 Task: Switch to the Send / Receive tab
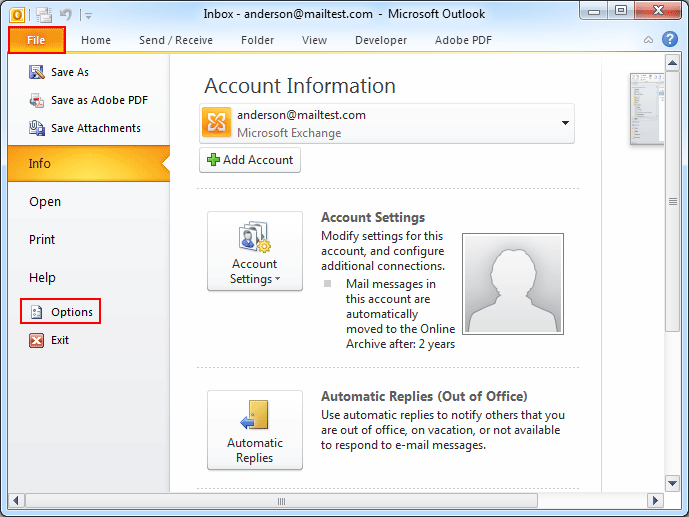pyautogui.click(x=176, y=40)
